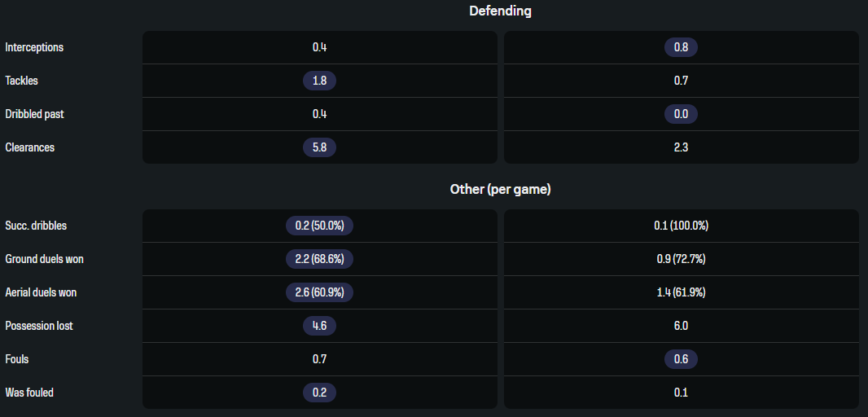Image resolution: width=868 pixels, height=417 pixels.
Task: Click the highlighted 0.8 interceptions value
Action: tap(681, 47)
